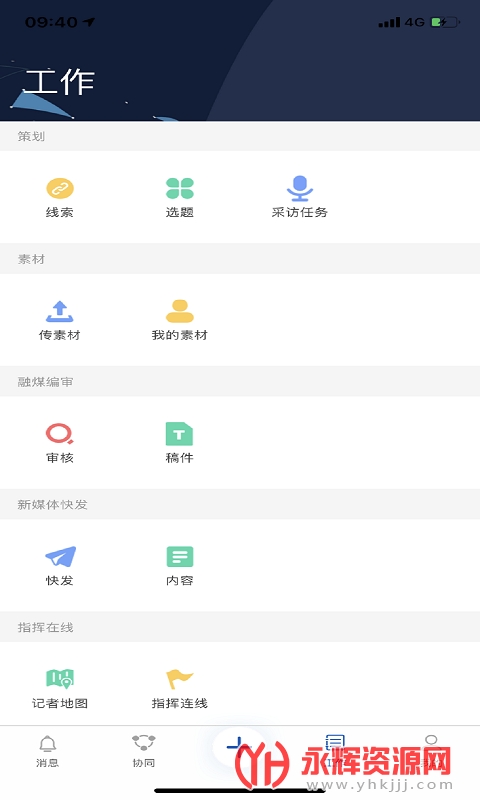
Task: Open 采访任务 microphone icon
Action: pyautogui.click(x=299, y=188)
